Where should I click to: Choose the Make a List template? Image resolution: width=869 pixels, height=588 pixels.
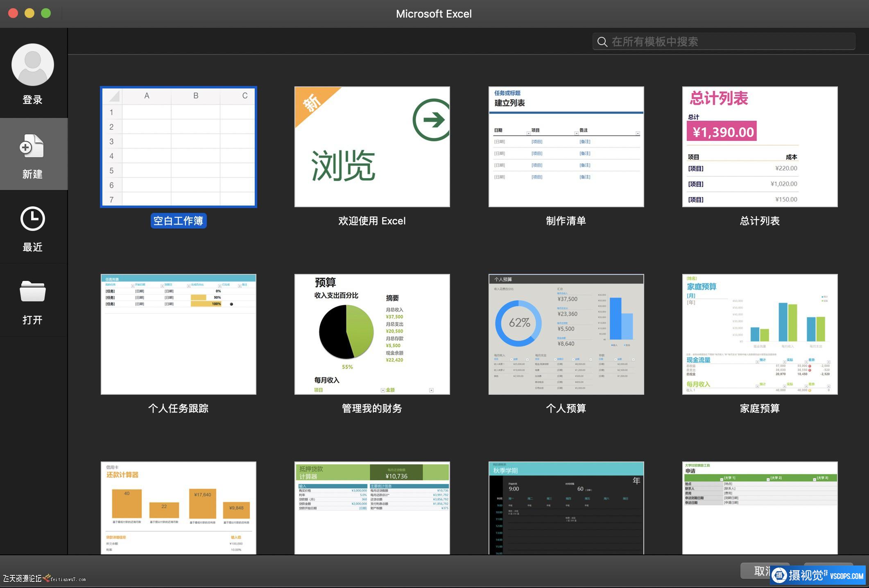(x=566, y=147)
